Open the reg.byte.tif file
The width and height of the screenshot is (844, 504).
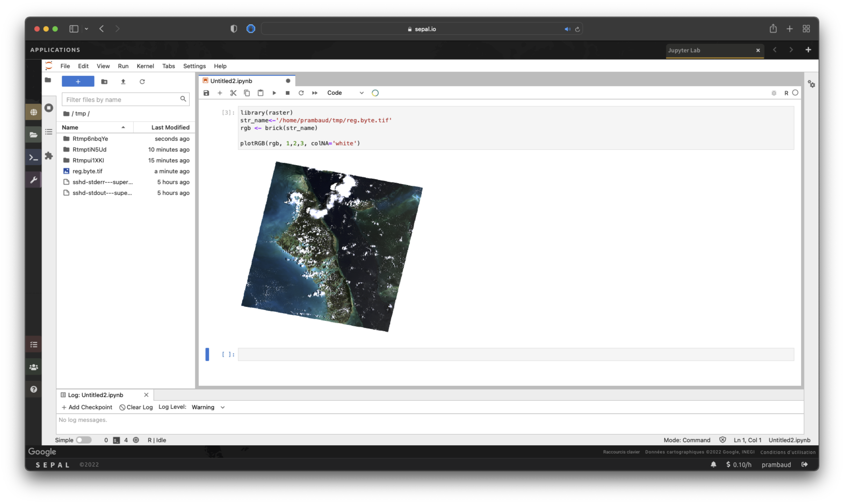point(87,171)
